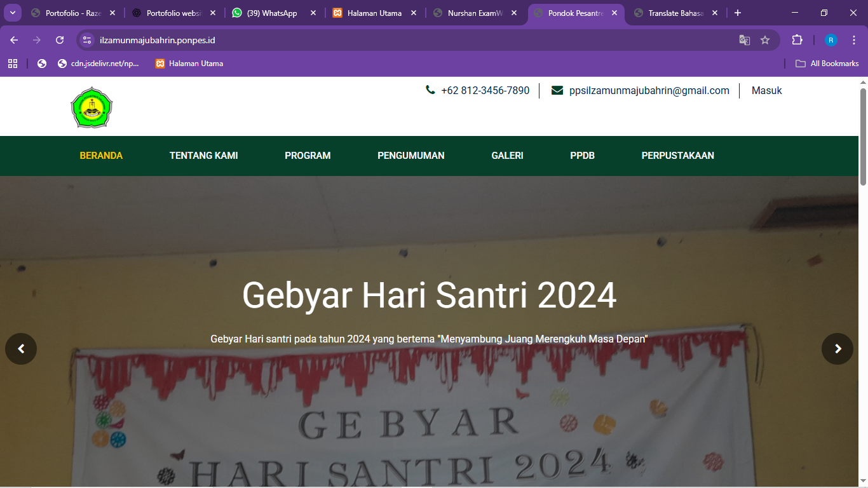Reload the page with the refresh icon
This screenshot has width=868, height=488.
pos(59,39)
